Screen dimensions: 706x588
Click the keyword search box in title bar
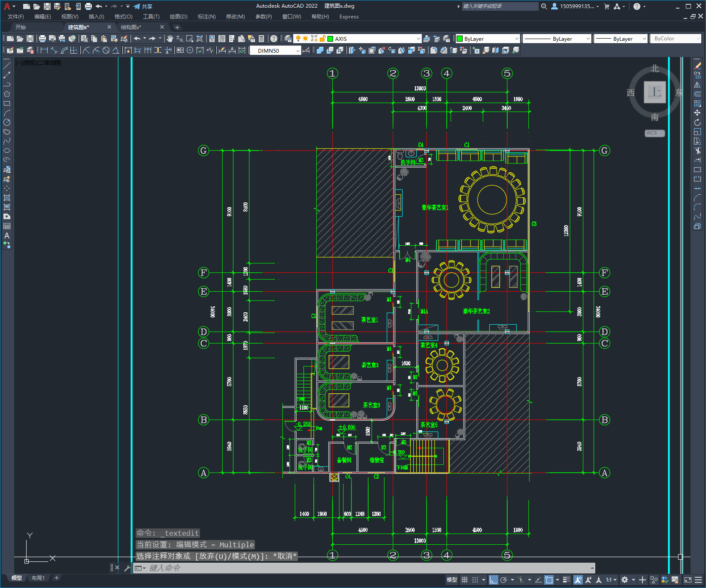click(500, 6)
